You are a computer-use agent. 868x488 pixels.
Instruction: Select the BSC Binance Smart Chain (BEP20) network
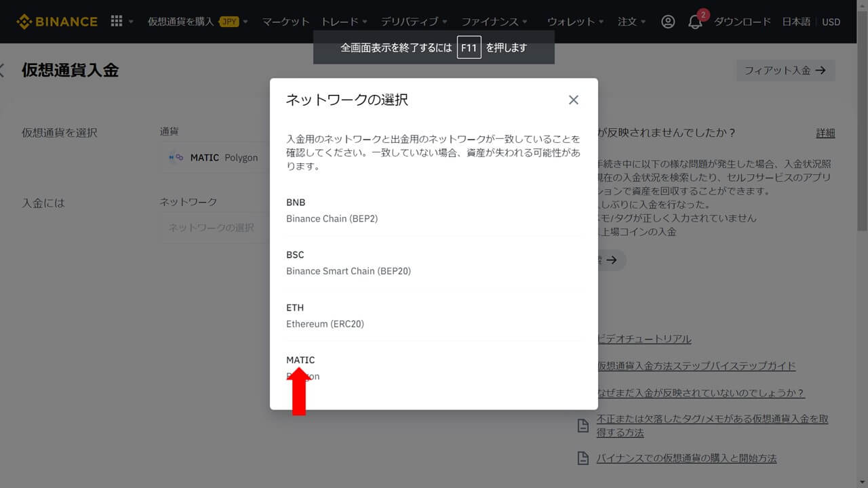[x=434, y=262]
